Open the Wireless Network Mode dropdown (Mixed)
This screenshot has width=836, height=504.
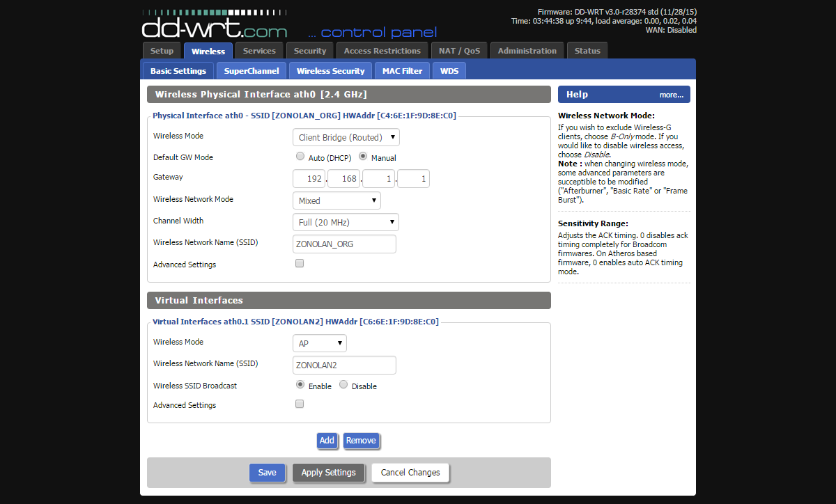pyautogui.click(x=336, y=200)
